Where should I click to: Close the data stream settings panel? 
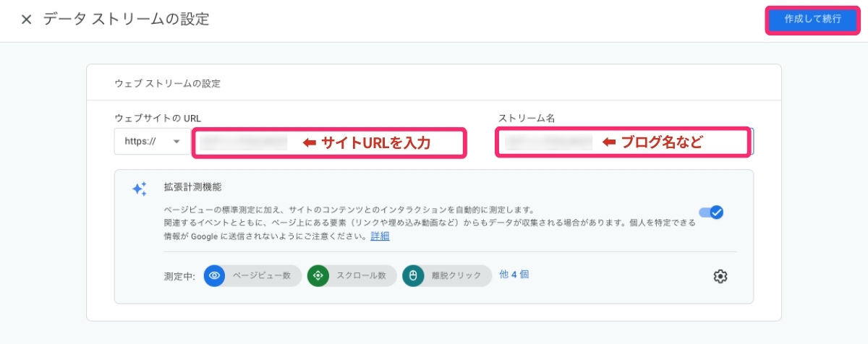(26, 20)
